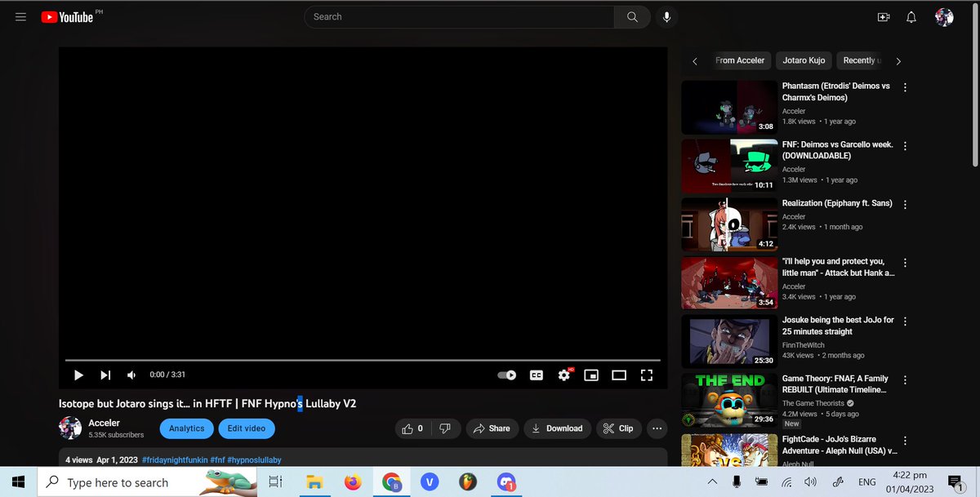This screenshot has height=497, width=980.
Task: Open options for FightCade video
Action: pyautogui.click(x=905, y=440)
